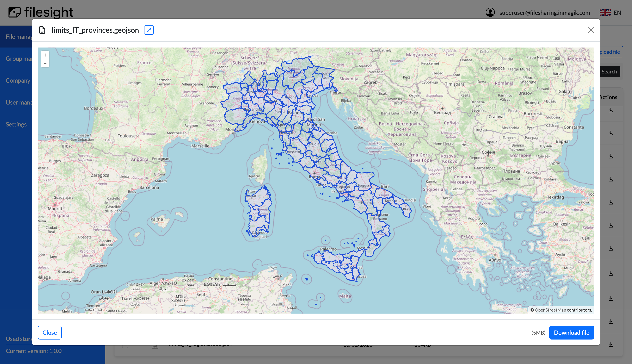Open the Settings sidebar item
Image resolution: width=632 pixels, height=364 pixels.
pyautogui.click(x=16, y=124)
